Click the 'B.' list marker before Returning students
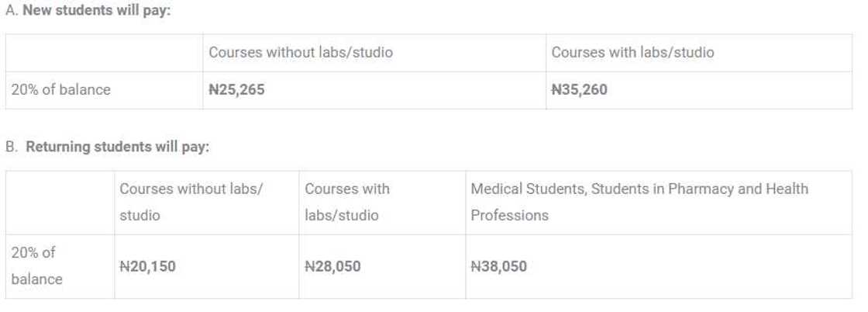Viewport: 868px width, 312px height. point(12,147)
